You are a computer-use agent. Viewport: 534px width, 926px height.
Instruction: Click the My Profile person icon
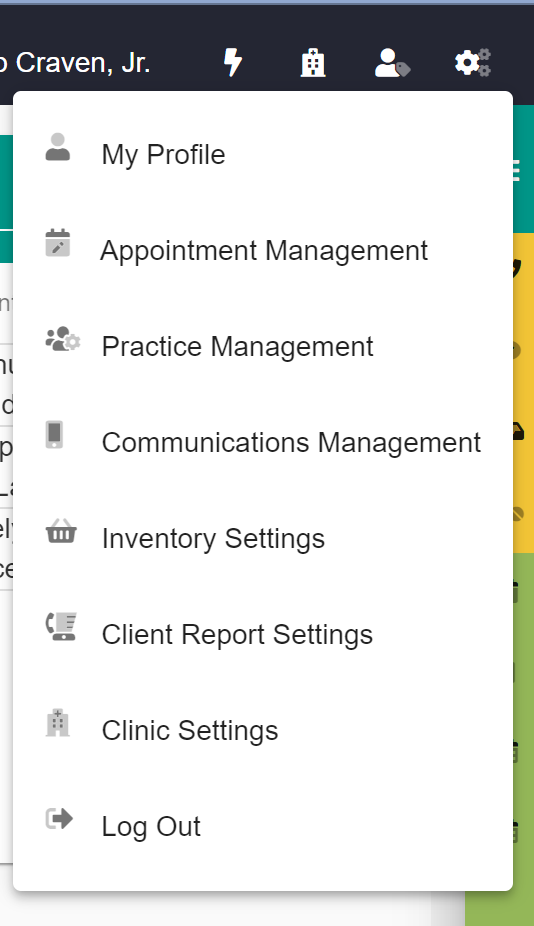pos(58,148)
